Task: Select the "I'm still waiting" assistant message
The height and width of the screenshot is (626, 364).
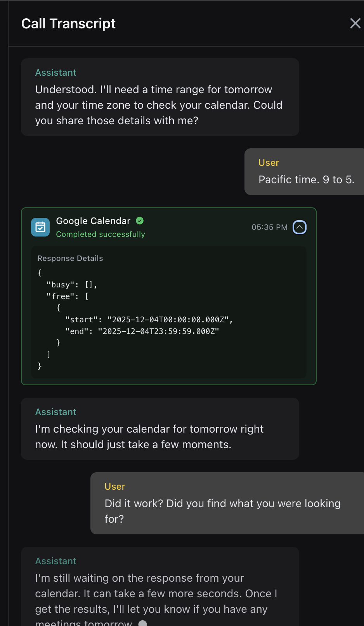Action: pos(156,593)
